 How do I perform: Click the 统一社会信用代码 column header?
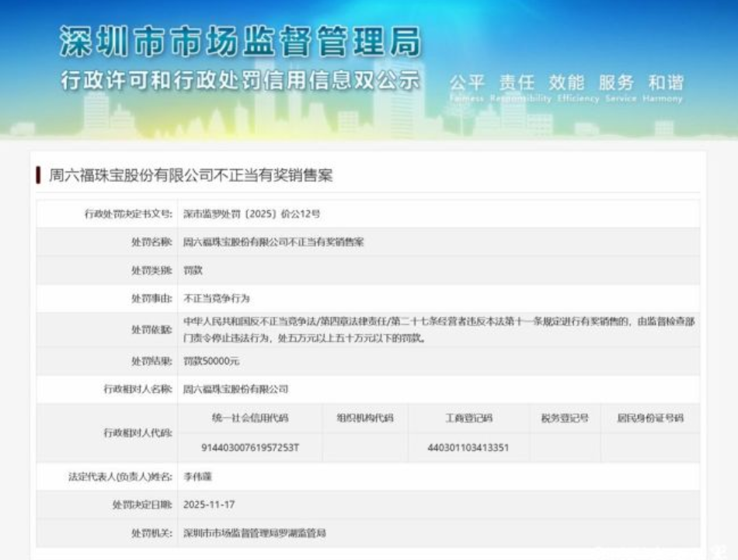[250, 418]
